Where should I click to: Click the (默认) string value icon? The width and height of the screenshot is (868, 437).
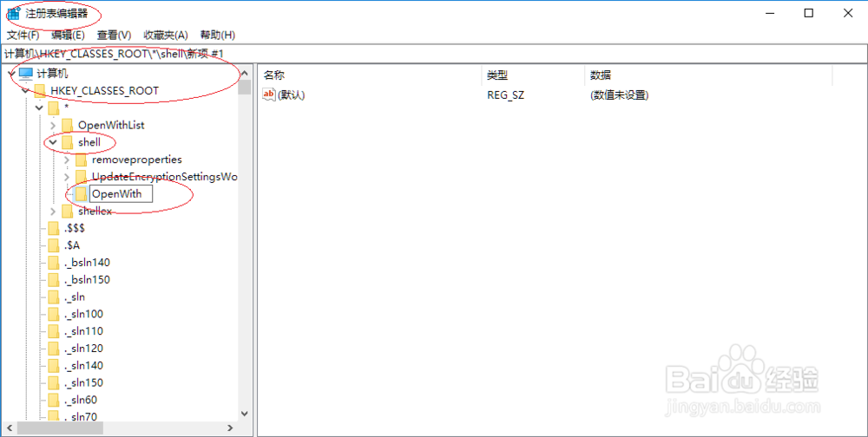click(x=269, y=95)
